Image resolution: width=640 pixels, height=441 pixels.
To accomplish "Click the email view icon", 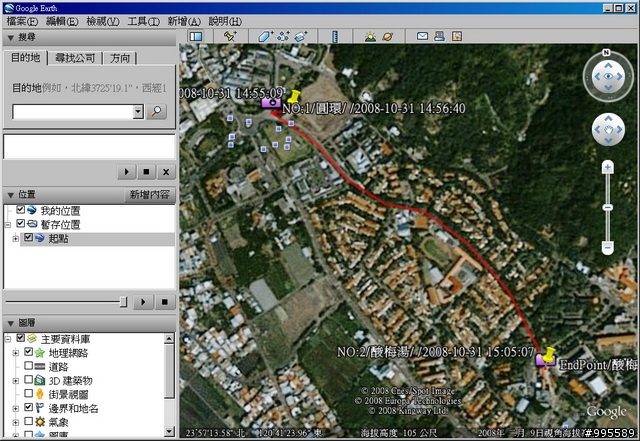I will [x=422, y=36].
